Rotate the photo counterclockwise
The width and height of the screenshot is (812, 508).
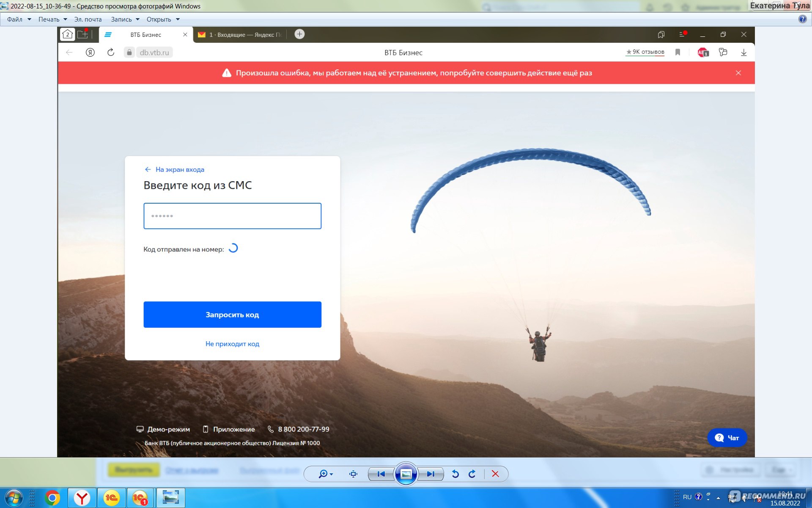455,474
